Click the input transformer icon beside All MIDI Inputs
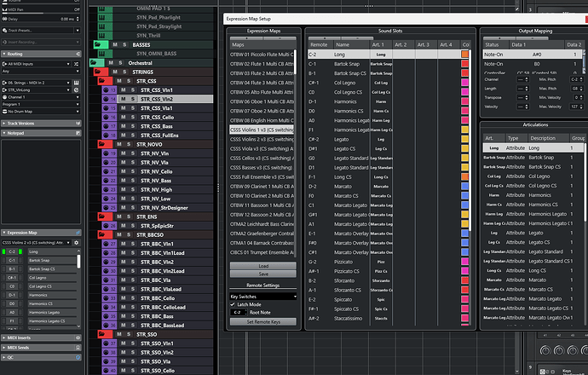The image size is (588, 375). tap(76, 64)
